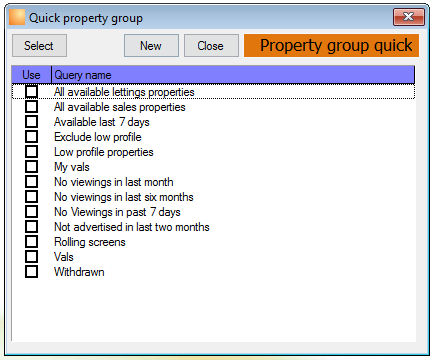Create a new query with New button
Screen dimensions: 435x360
click(151, 46)
